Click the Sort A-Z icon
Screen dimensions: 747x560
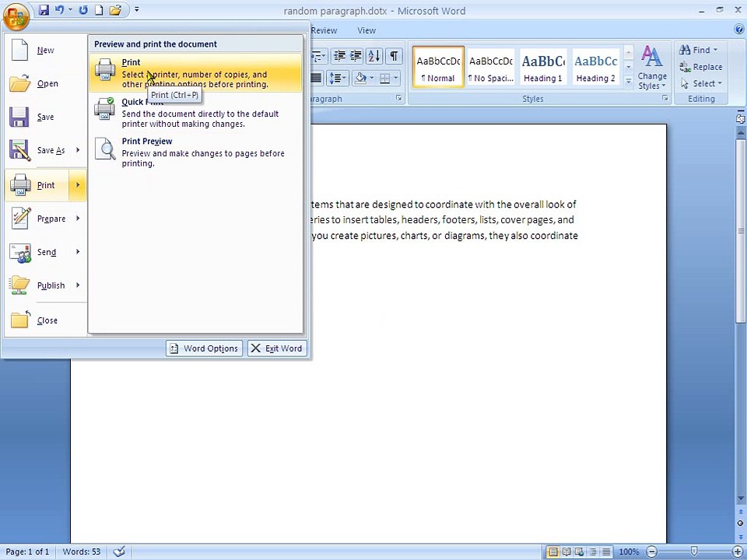(374, 56)
